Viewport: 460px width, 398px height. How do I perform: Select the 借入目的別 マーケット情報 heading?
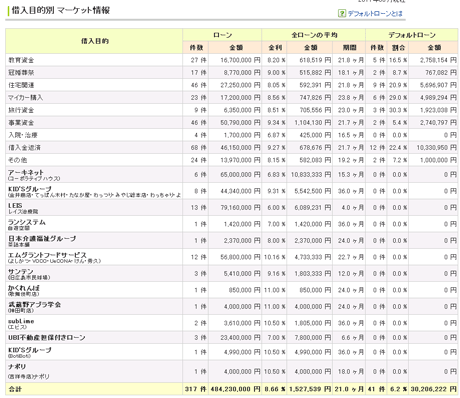pos(61,10)
